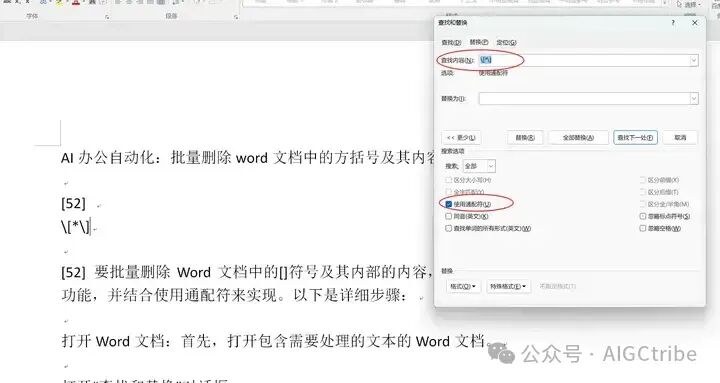This screenshot has height=383, width=720.
Task: Toggle the 区分全/半角 checkbox
Action: click(643, 204)
